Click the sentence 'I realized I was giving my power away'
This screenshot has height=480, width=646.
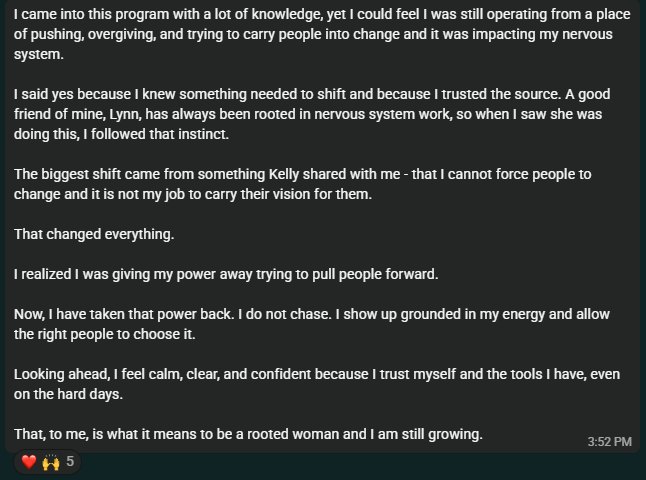(226, 274)
